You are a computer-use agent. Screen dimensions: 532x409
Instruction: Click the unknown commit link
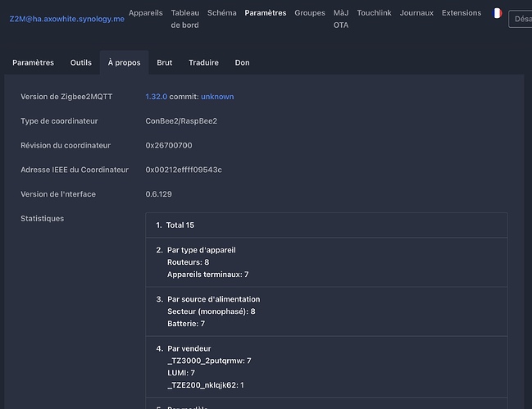tap(217, 97)
